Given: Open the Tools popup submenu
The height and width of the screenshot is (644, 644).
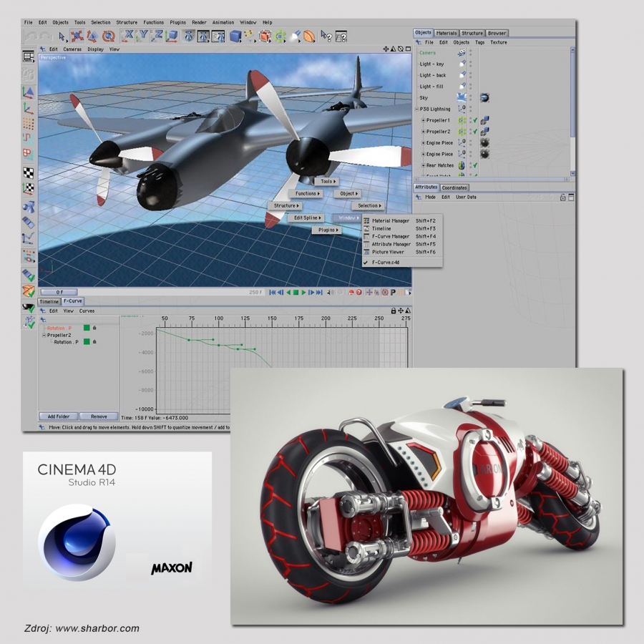Looking at the screenshot, I should (x=327, y=181).
